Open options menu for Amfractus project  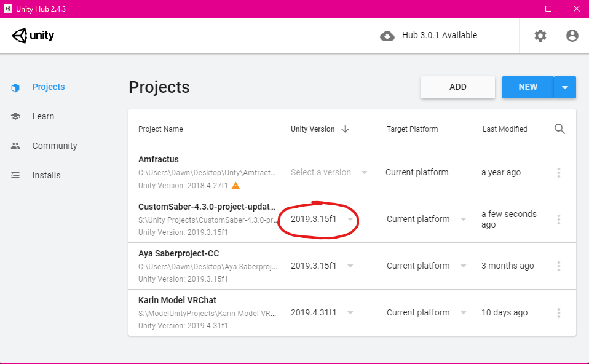tap(558, 172)
